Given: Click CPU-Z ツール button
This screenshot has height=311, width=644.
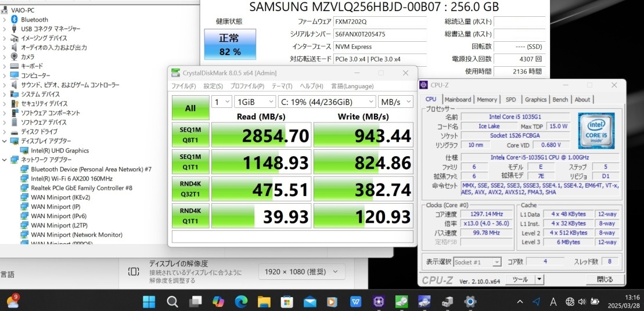Looking at the screenshot, I should pyautogui.click(x=520, y=280).
